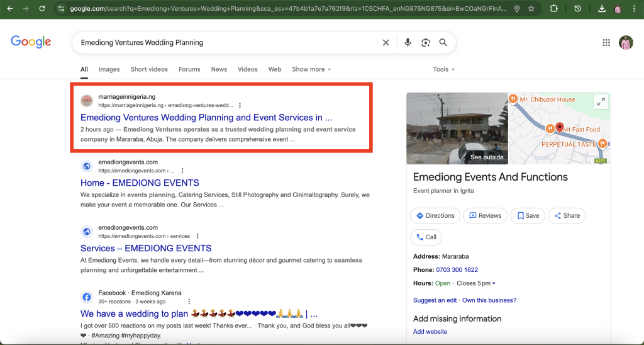
Task: Start voice search with microphone
Action: (x=408, y=42)
